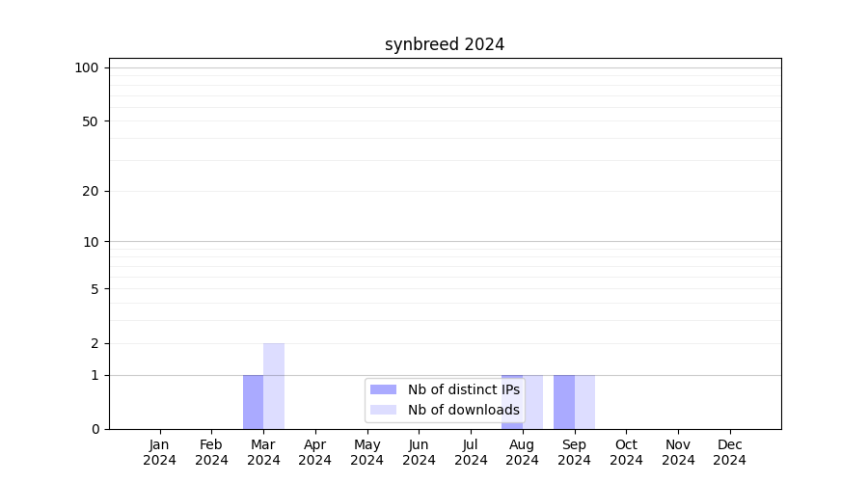
Task: Click the August downloads bar
Action: pyautogui.click(x=534, y=401)
